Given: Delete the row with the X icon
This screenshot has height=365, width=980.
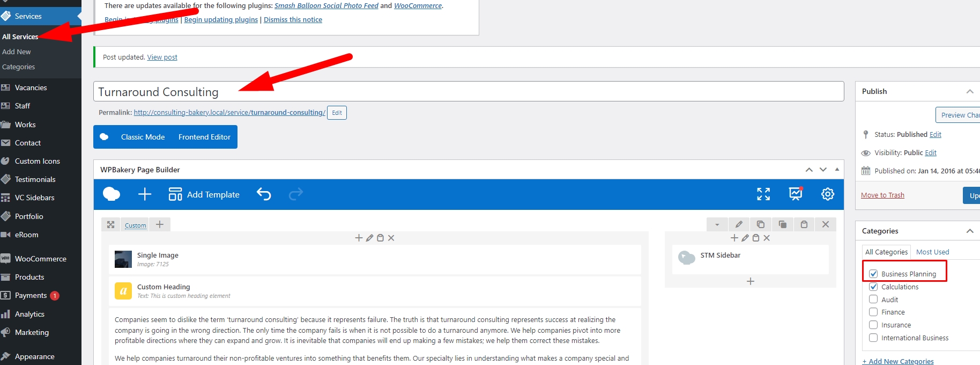Looking at the screenshot, I should [x=826, y=224].
